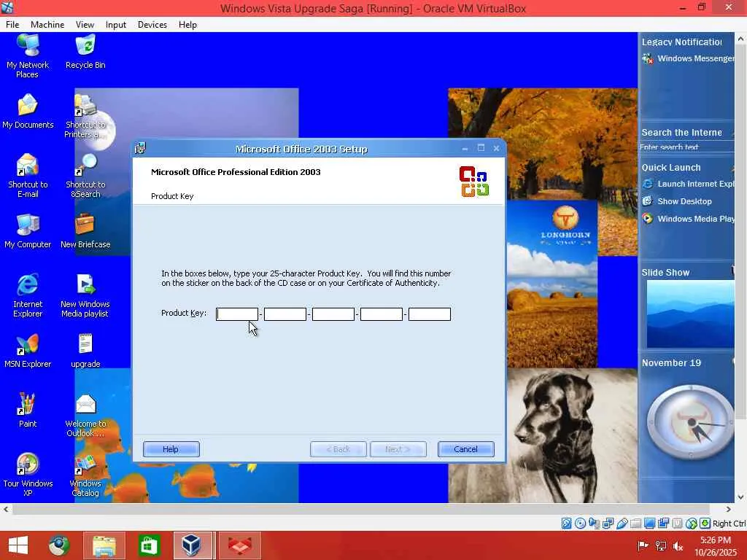Screen dimensions: 747x560
Task: Select the Welcome to Outlook icon
Action: (x=85, y=415)
